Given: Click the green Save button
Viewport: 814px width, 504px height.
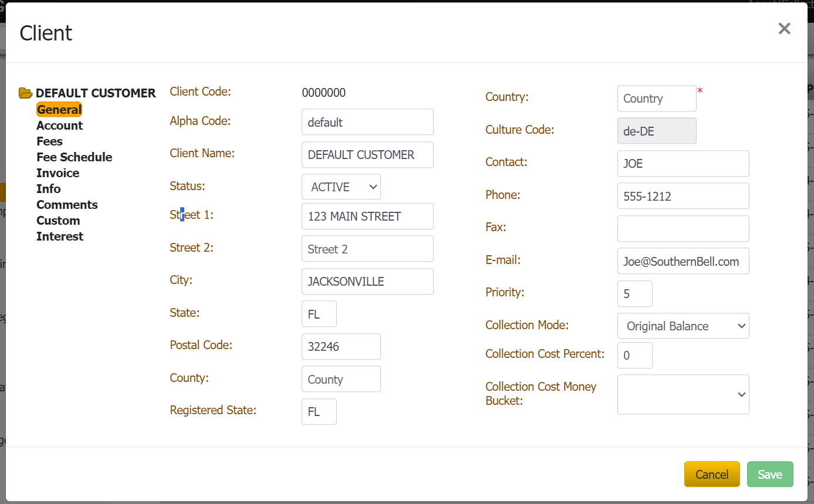Looking at the screenshot, I should (x=769, y=475).
